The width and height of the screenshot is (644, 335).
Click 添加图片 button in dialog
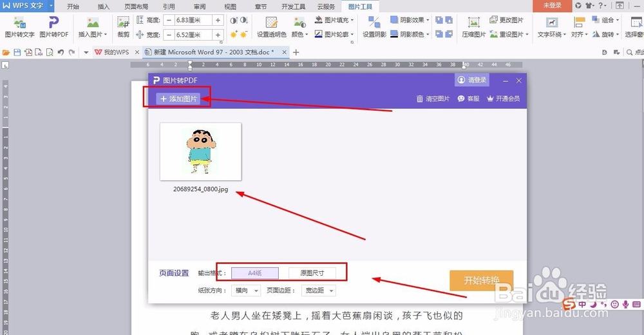point(178,99)
